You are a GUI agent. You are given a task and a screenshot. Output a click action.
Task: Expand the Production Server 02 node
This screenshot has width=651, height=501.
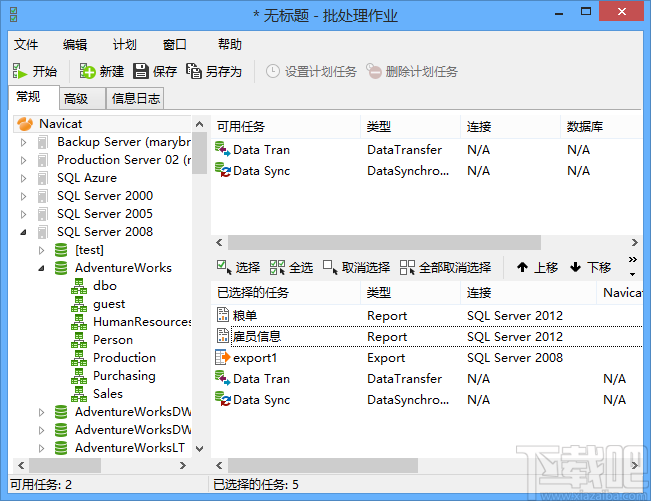coord(24,160)
